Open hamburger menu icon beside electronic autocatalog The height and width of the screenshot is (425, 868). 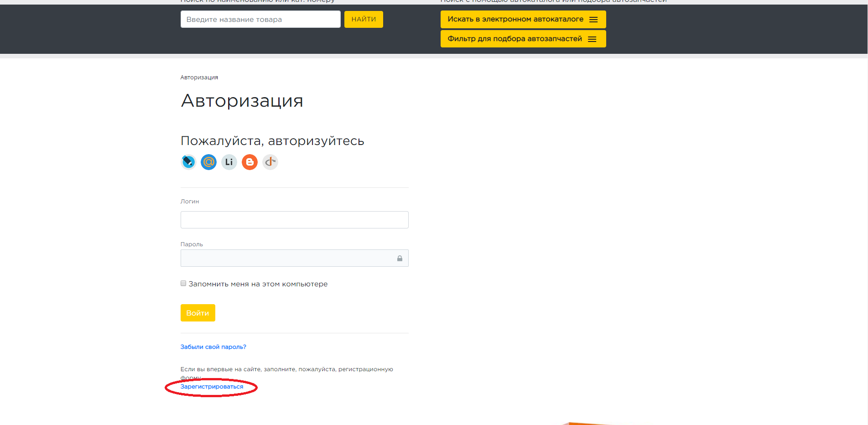tap(593, 20)
